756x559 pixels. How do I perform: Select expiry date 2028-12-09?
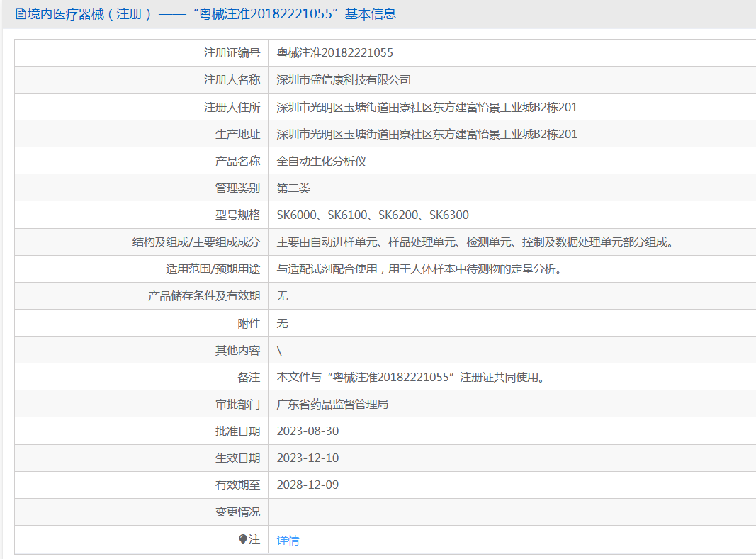(308, 485)
